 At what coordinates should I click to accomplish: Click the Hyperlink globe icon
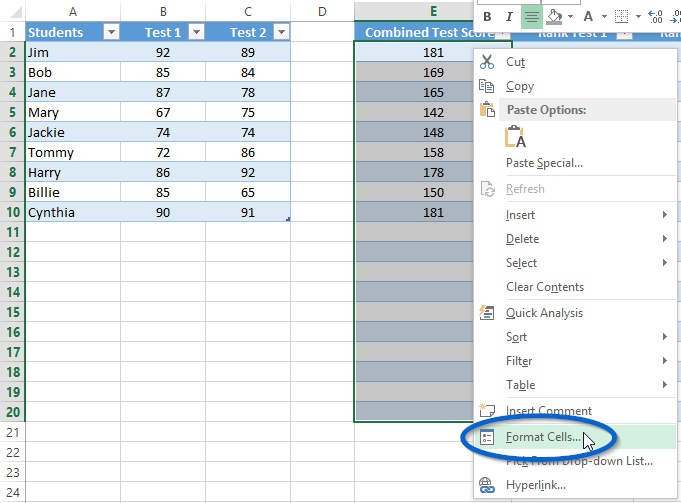[x=487, y=485]
